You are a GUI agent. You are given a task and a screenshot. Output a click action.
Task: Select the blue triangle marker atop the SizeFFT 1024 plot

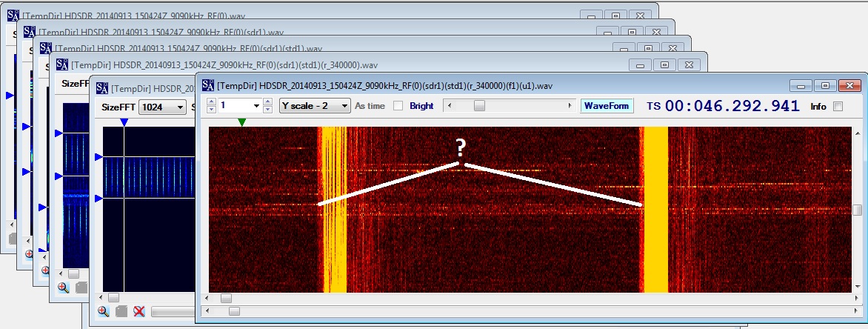(124, 122)
